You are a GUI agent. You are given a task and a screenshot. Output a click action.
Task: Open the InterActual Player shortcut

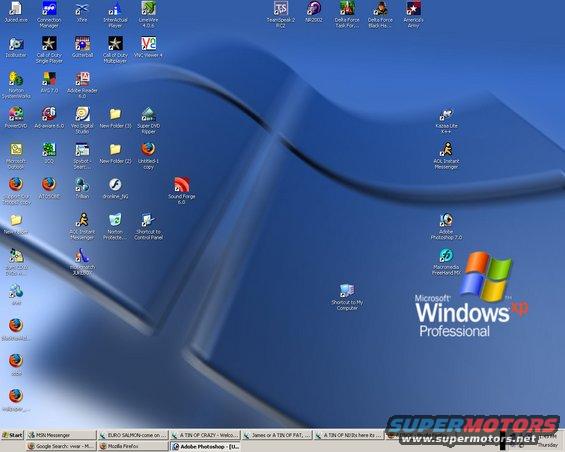115,14
